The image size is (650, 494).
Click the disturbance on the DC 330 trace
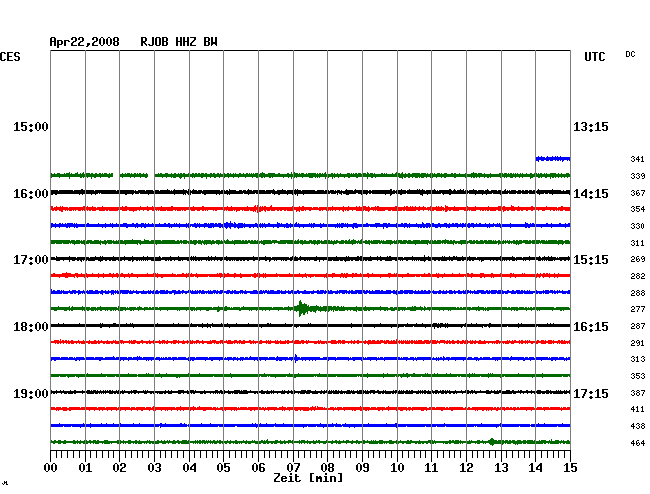233,225
